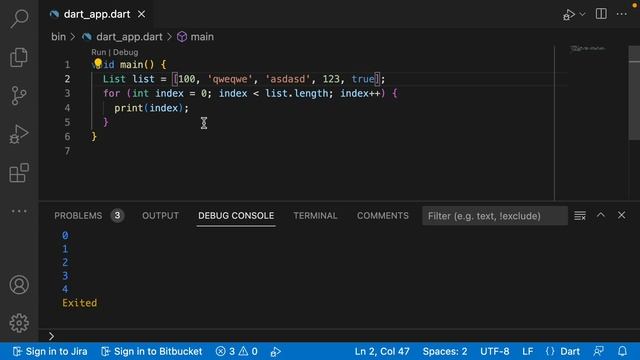
Task: Split the editor to the right
Action: coord(601,14)
